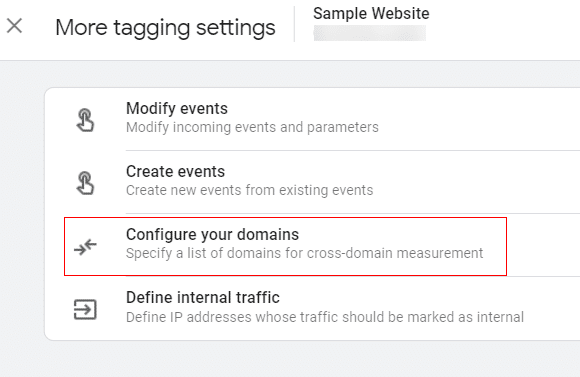
Task: Click the Define internal traffic arrow-box icon
Action: pos(85,309)
